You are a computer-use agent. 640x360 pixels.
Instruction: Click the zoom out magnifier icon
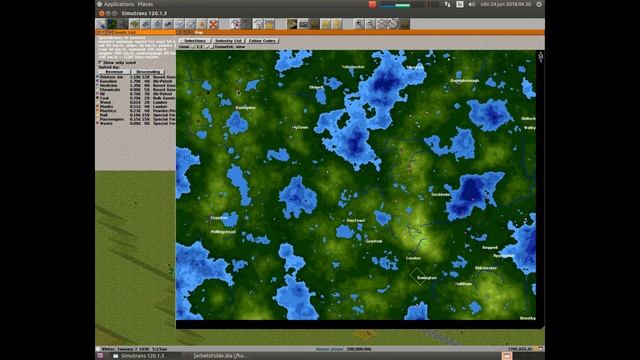370,24
